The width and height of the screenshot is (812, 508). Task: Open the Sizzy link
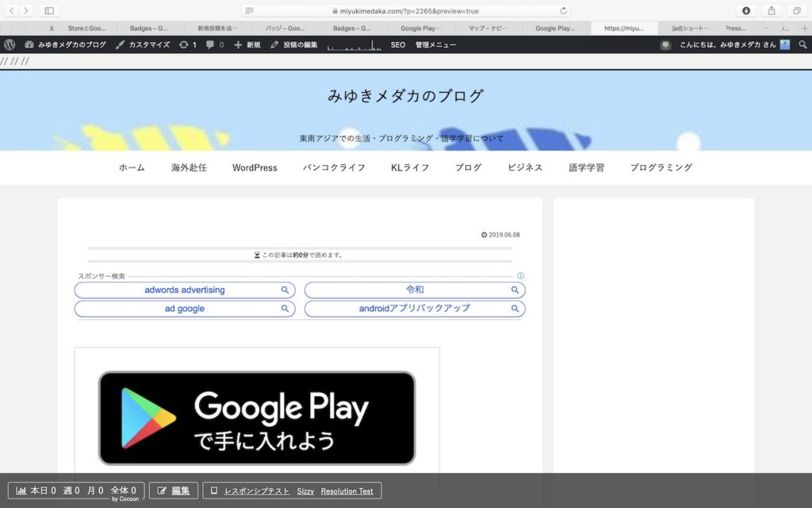(x=305, y=491)
